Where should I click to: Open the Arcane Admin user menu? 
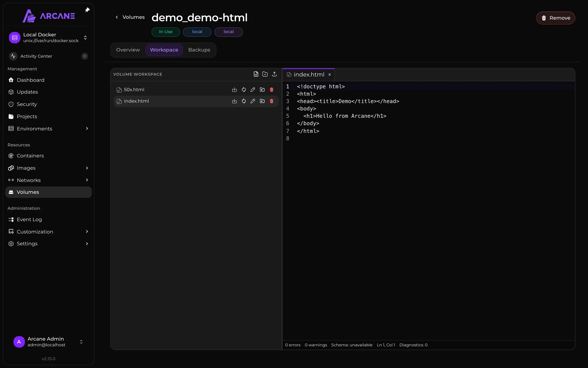[48, 342]
